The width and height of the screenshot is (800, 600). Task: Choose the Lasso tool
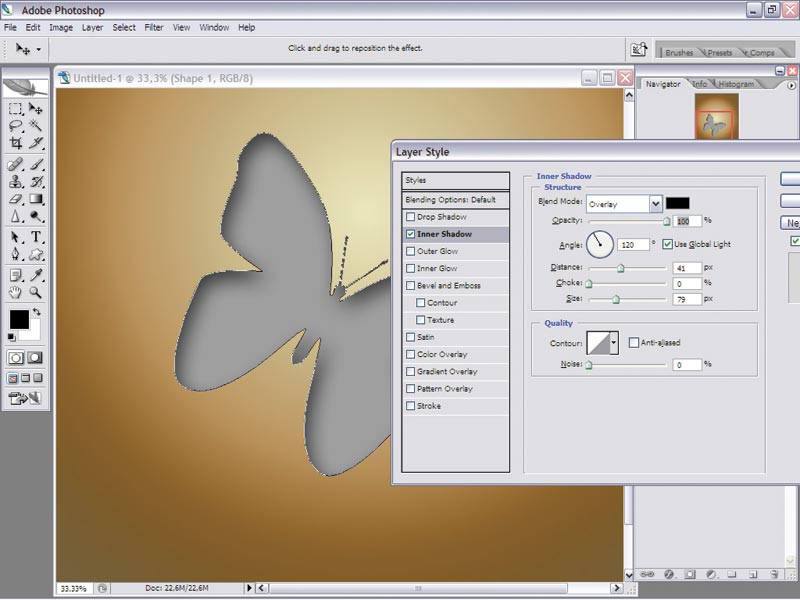(15, 126)
